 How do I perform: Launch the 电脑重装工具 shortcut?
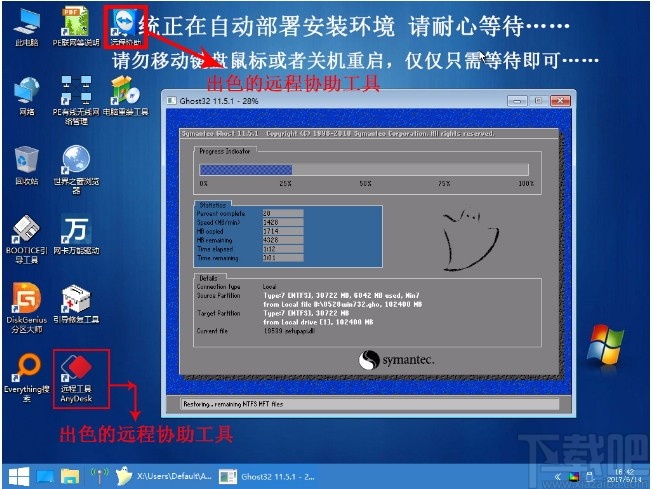(126, 96)
